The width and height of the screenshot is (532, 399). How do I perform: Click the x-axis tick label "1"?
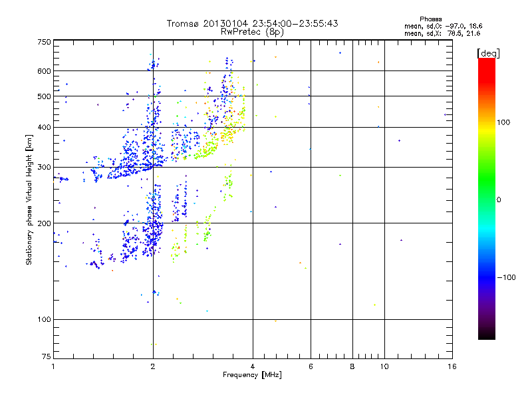[53, 366]
